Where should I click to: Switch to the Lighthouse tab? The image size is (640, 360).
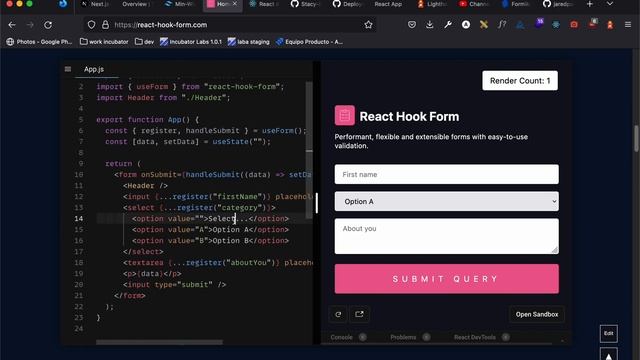click(433, 4)
